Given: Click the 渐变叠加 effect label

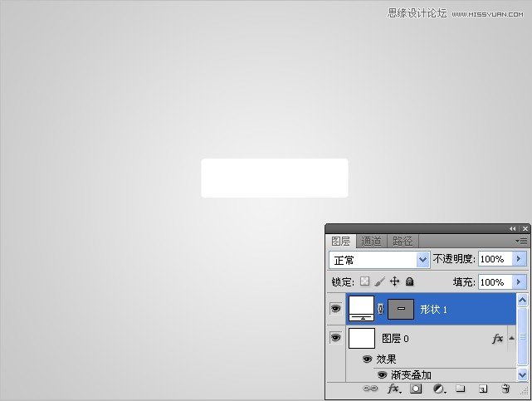Looking at the screenshot, I should pos(411,375).
